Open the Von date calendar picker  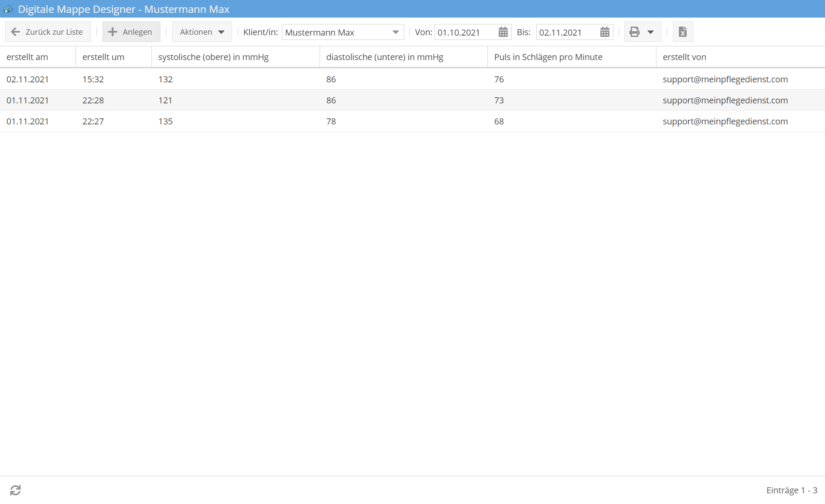[503, 32]
